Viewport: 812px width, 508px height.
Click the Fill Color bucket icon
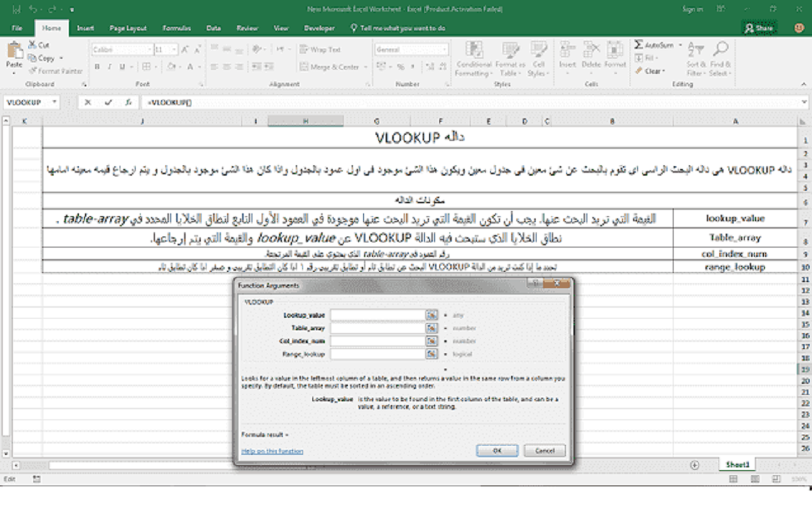pyautogui.click(x=171, y=66)
